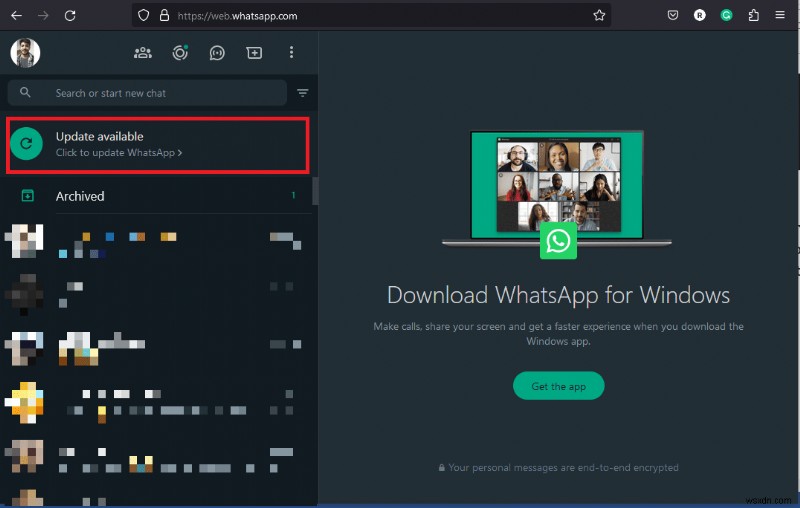
Task: Click the Download WhatsApp for Windows heading
Action: 558,295
